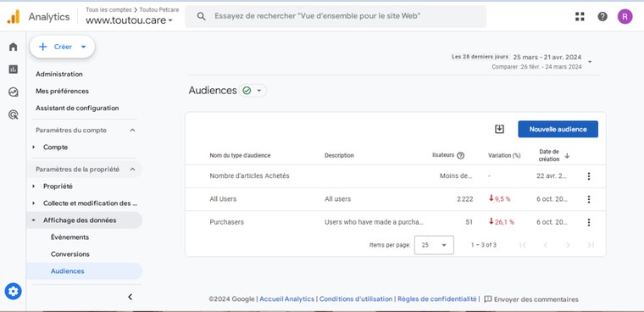Select Conversions in the sidebar
The image size is (644, 312).
[70, 254]
